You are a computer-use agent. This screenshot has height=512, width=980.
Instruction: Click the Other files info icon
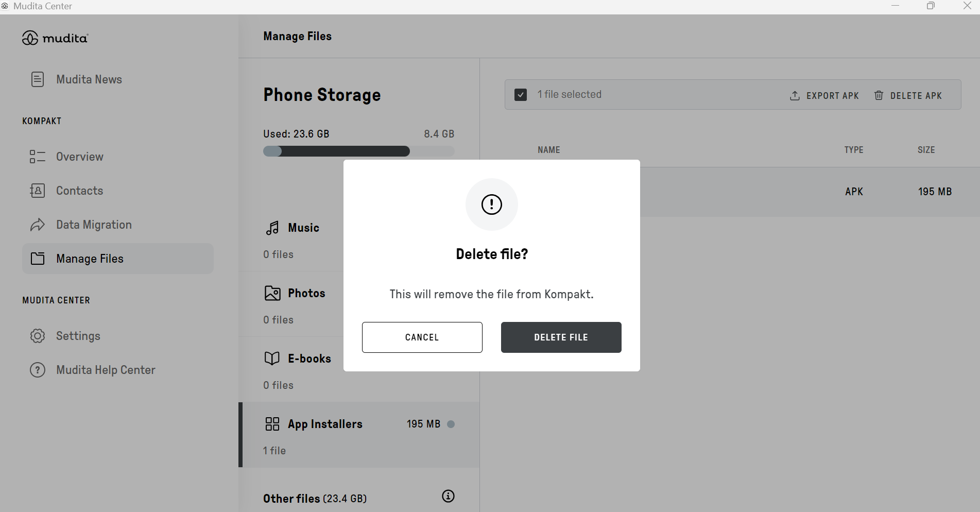(448, 496)
